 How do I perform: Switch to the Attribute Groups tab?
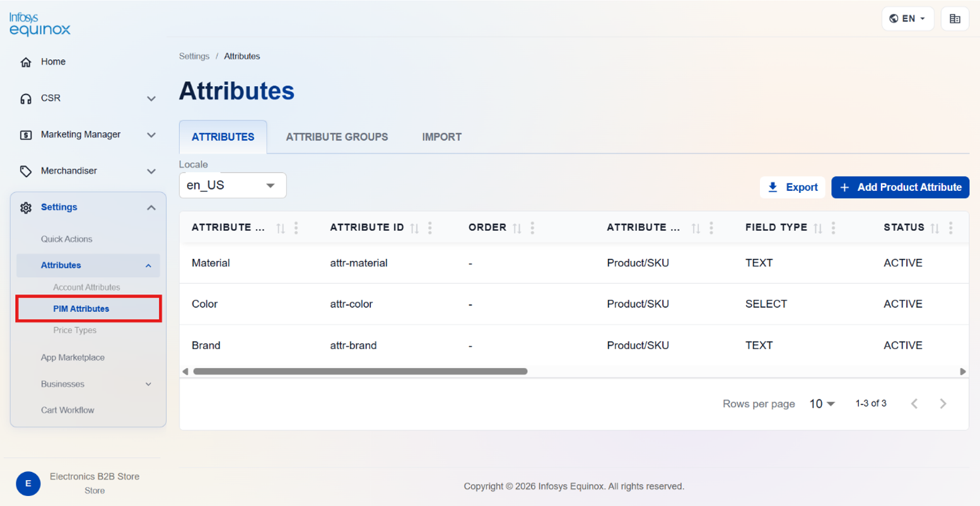[x=337, y=137]
